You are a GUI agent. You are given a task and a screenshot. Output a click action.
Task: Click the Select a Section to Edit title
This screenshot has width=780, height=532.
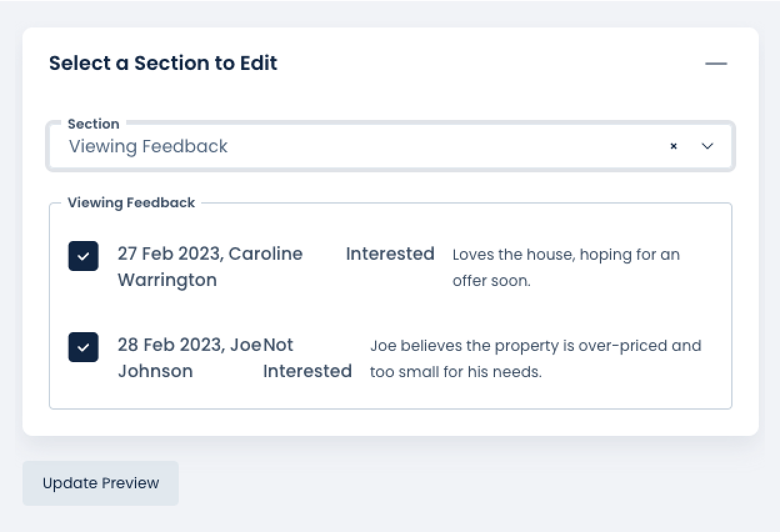[x=162, y=63]
